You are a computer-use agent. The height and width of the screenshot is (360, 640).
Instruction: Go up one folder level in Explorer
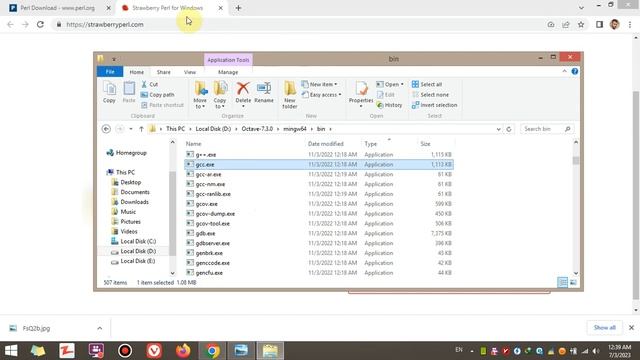pos(141,129)
